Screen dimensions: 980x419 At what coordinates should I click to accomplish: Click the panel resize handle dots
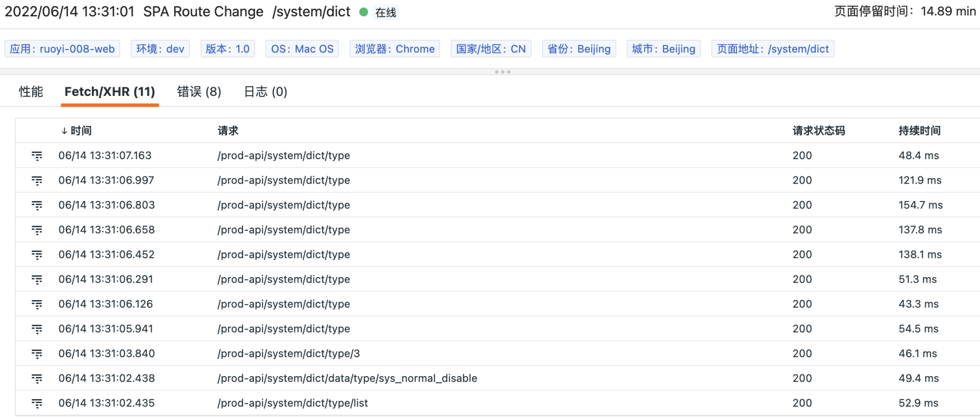[x=503, y=72]
